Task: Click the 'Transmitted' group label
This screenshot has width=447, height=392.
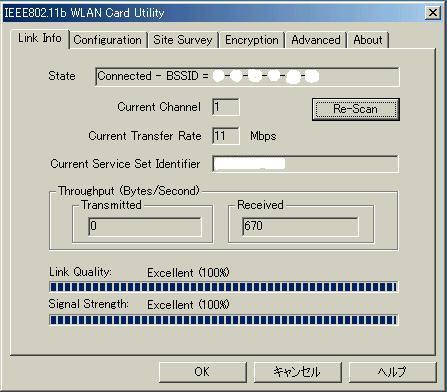Action: point(111,205)
